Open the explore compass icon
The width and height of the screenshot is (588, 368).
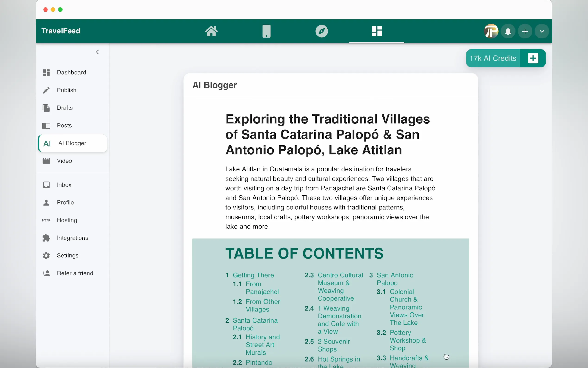click(x=321, y=31)
